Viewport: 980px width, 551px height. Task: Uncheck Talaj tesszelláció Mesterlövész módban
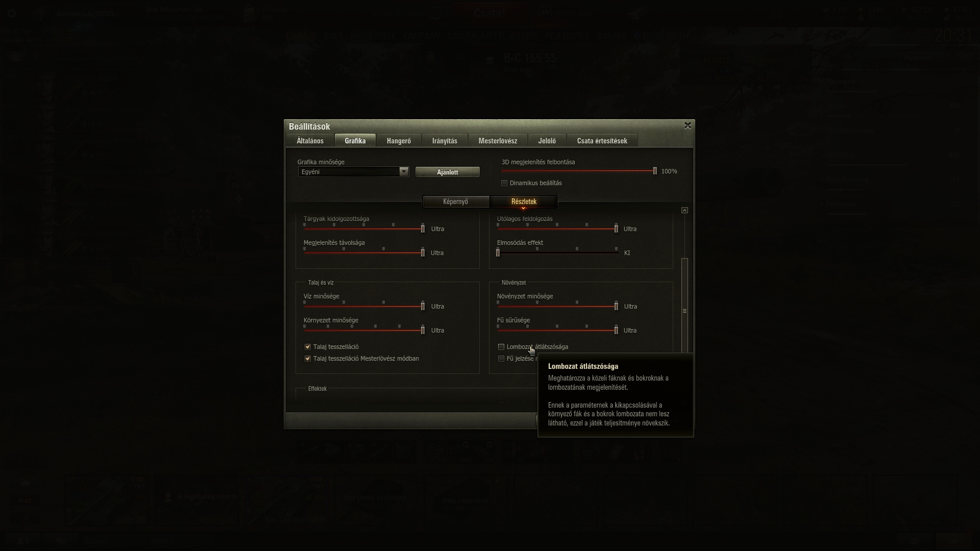click(x=308, y=359)
